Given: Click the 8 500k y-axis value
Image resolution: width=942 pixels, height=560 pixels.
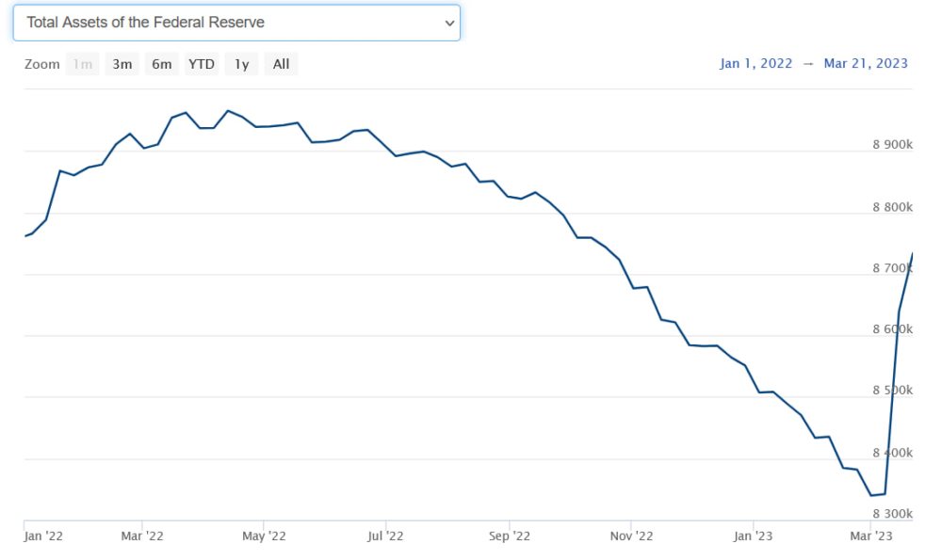Looking at the screenshot, I should click(893, 391).
